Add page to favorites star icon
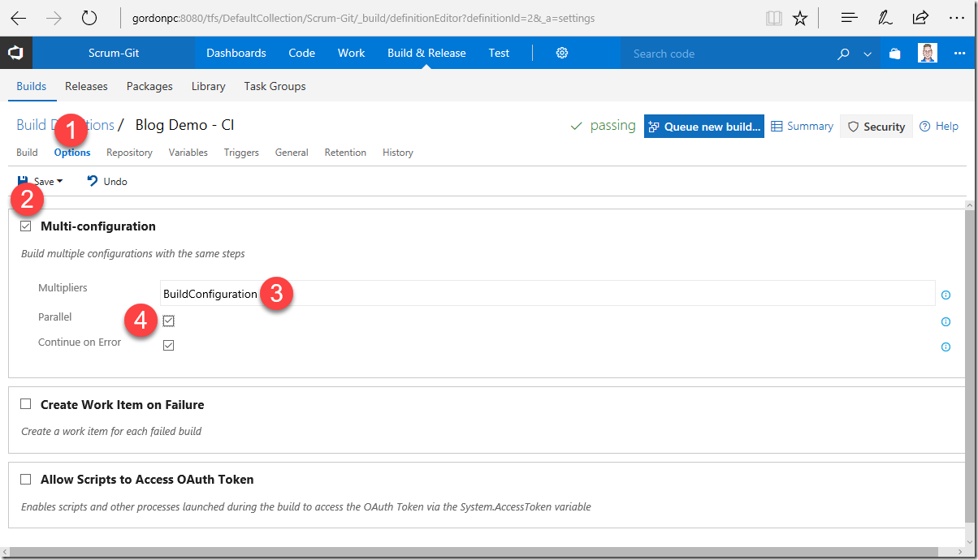 [x=800, y=18]
